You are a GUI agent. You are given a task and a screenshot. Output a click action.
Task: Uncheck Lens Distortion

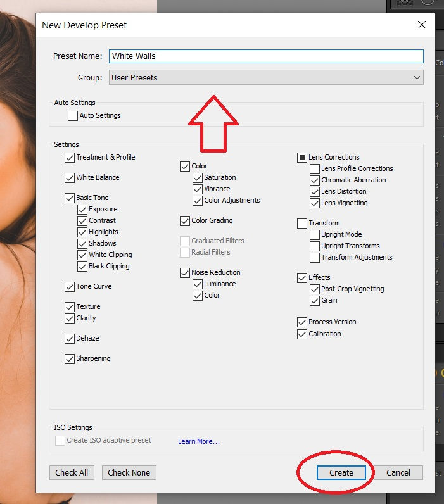click(x=315, y=192)
